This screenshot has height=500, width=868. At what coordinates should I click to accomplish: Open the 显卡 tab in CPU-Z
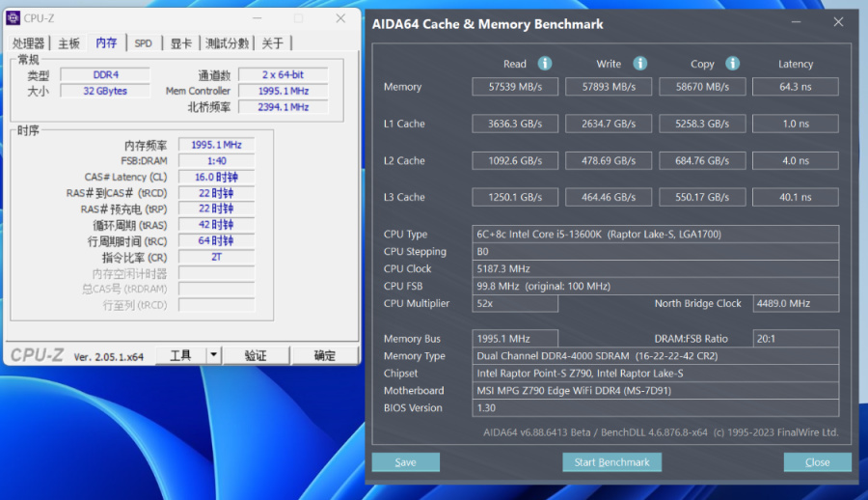coord(181,43)
